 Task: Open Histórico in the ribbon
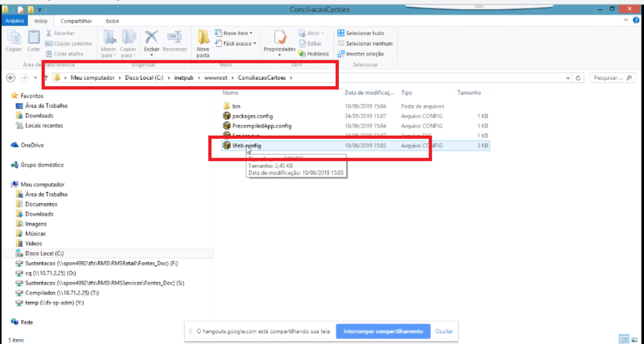(x=313, y=54)
